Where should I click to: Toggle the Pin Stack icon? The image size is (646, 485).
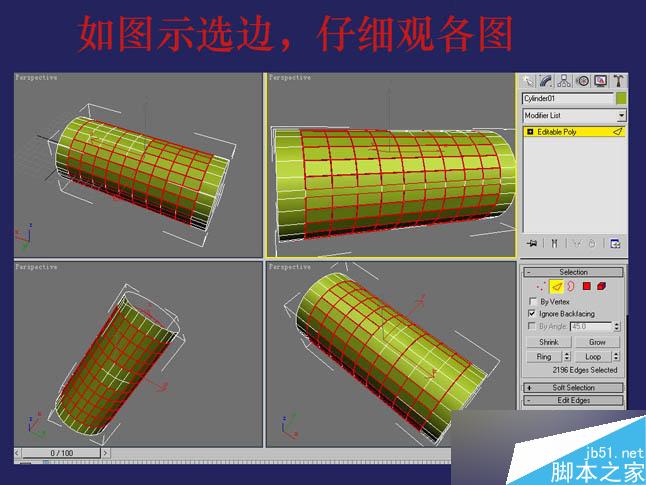click(x=532, y=244)
